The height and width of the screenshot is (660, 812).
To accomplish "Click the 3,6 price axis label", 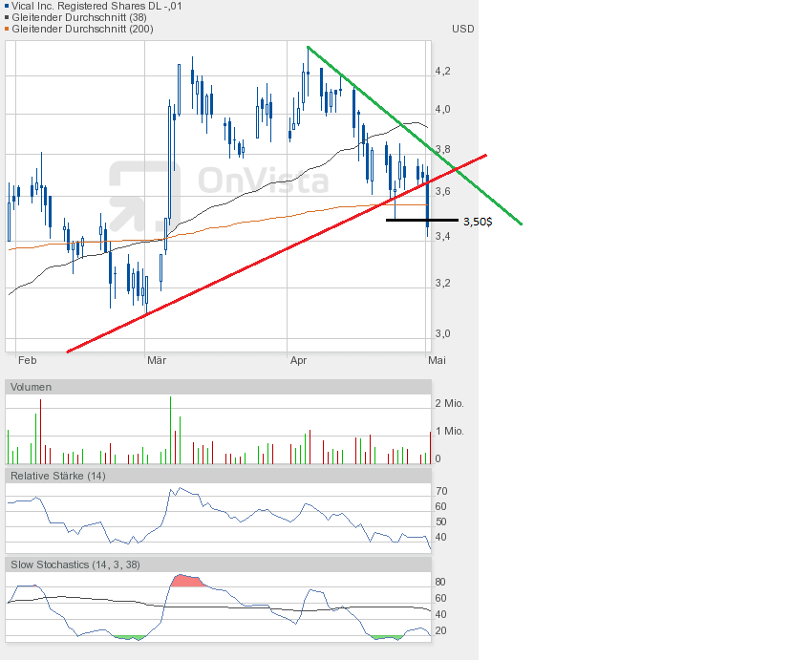I will (x=442, y=192).
